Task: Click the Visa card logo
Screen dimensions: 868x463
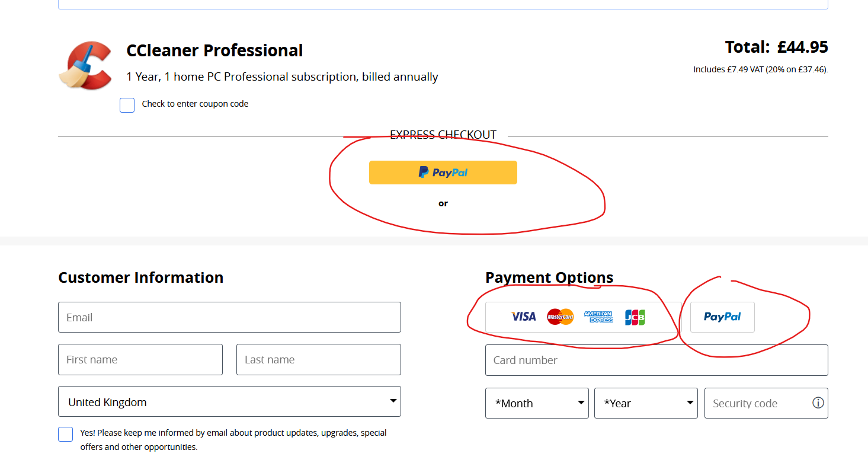Action: (x=523, y=317)
